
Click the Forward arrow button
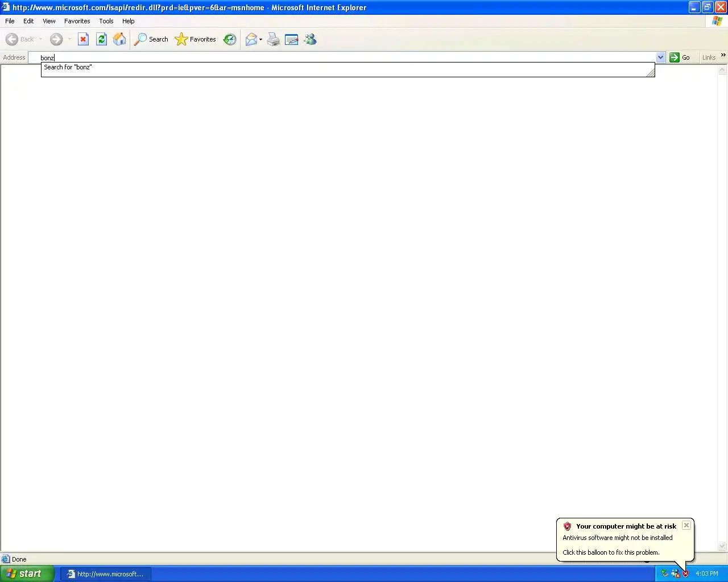point(56,39)
